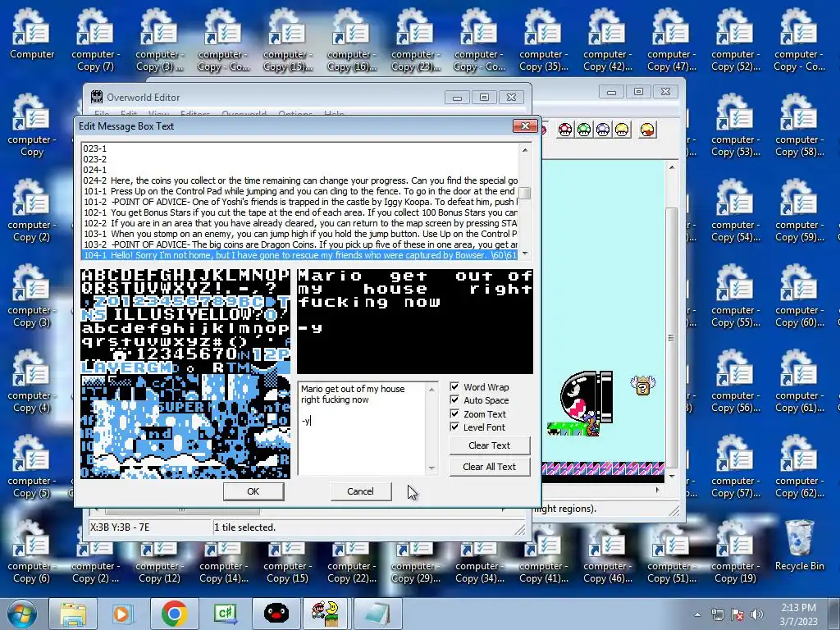Click the message list scroll down arrow
Viewport: 840px width, 630px height.
click(x=524, y=253)
